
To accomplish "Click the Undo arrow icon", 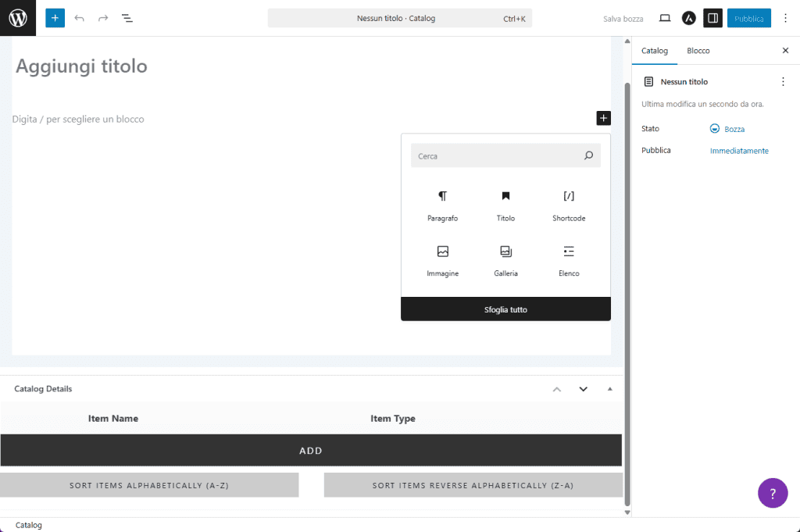I will [x=79, y=18].
